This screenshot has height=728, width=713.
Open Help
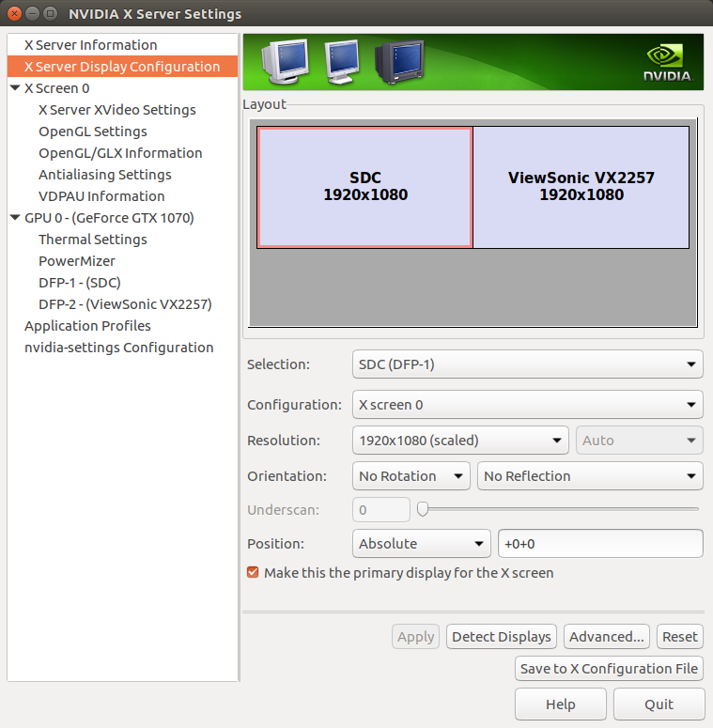(561, 705)
